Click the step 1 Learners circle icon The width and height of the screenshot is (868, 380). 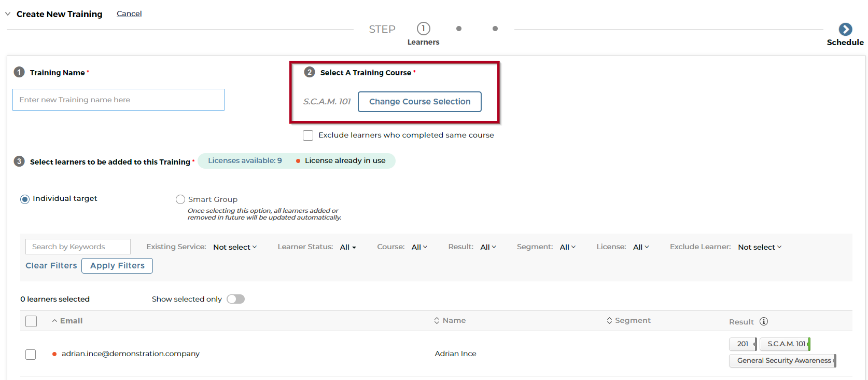[x=423, y=29]
